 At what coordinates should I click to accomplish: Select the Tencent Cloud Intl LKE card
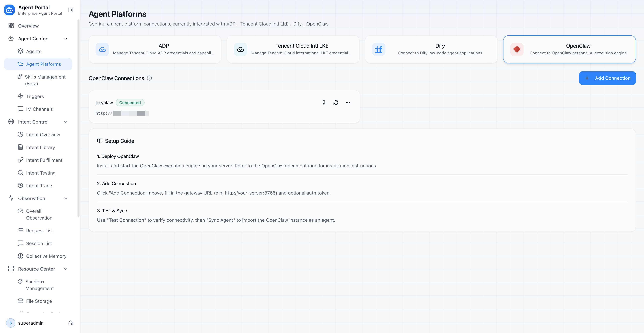coord(293,49)
